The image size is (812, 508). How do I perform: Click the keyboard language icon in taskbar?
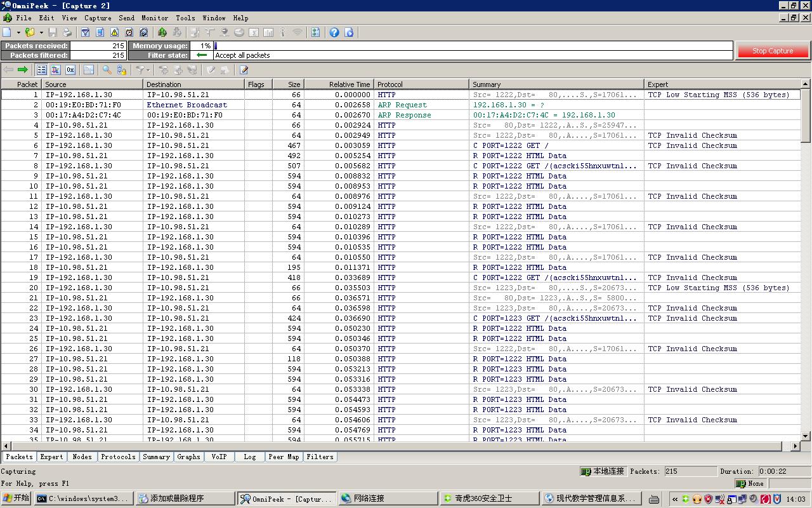point(654,499)
